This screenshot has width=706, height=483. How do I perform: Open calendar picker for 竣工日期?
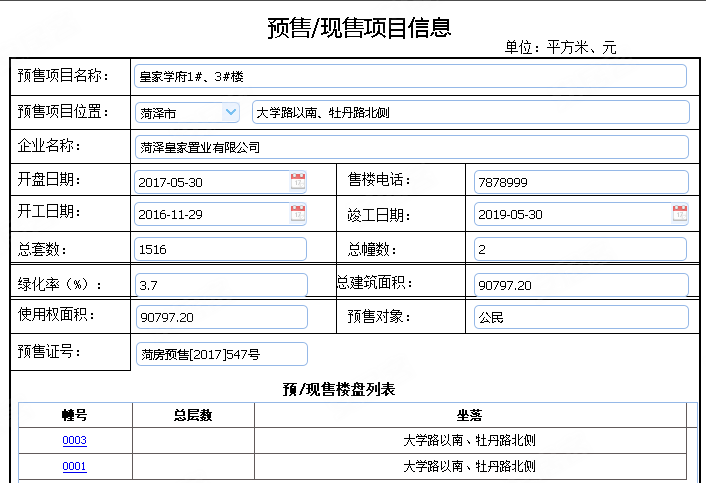[680, 213]
